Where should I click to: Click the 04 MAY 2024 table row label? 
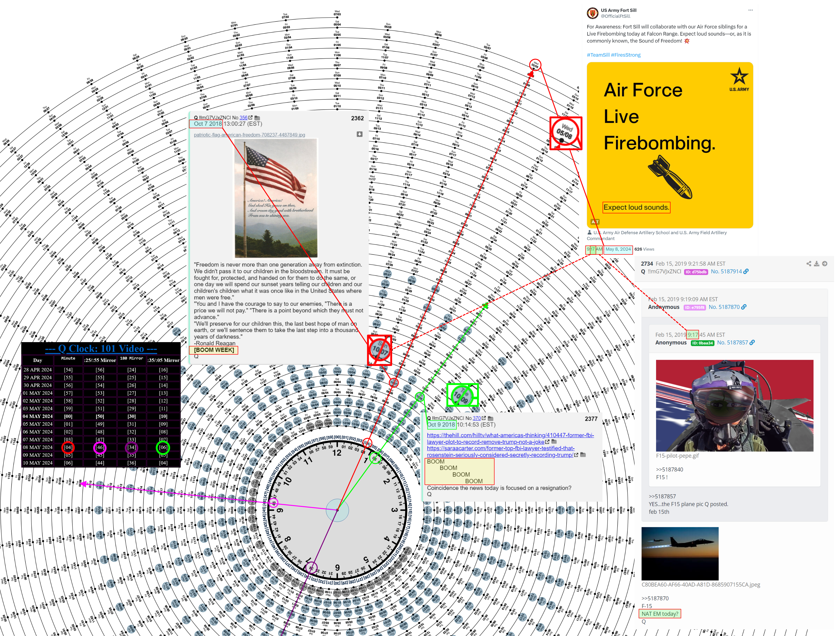(x=38, y=416)
